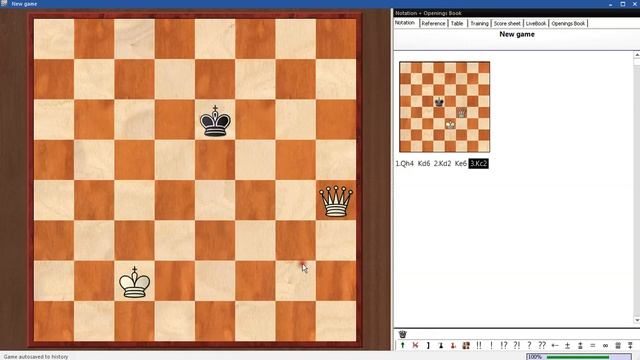Annotate move with !? interesting symbol
Screen dimensions: 640x360
[x=504, y=345]
